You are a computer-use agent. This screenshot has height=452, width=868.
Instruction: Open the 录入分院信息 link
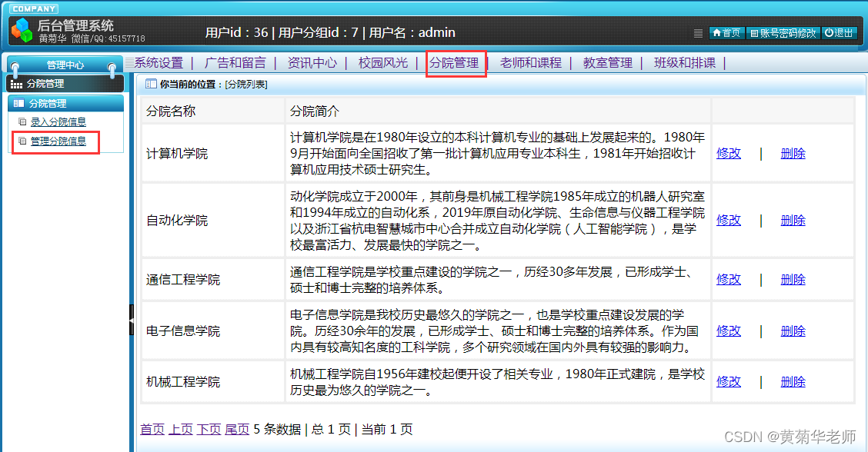(x=58, y=121)
